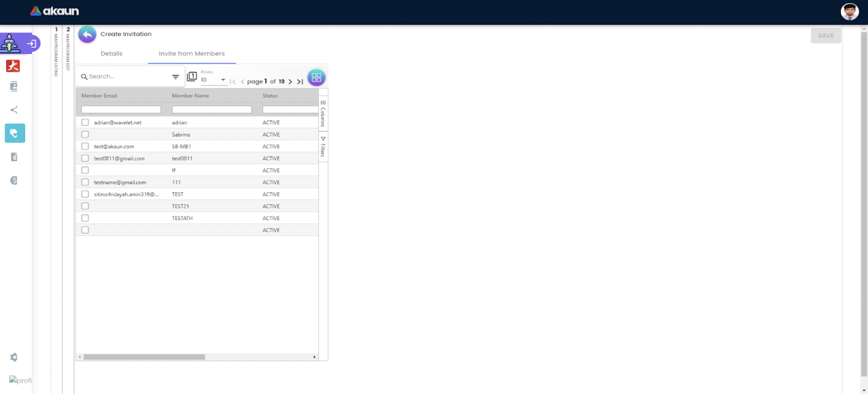
Task: Open breadcrumb 1 MLM Program Listing
Action: tap(56, 51)
